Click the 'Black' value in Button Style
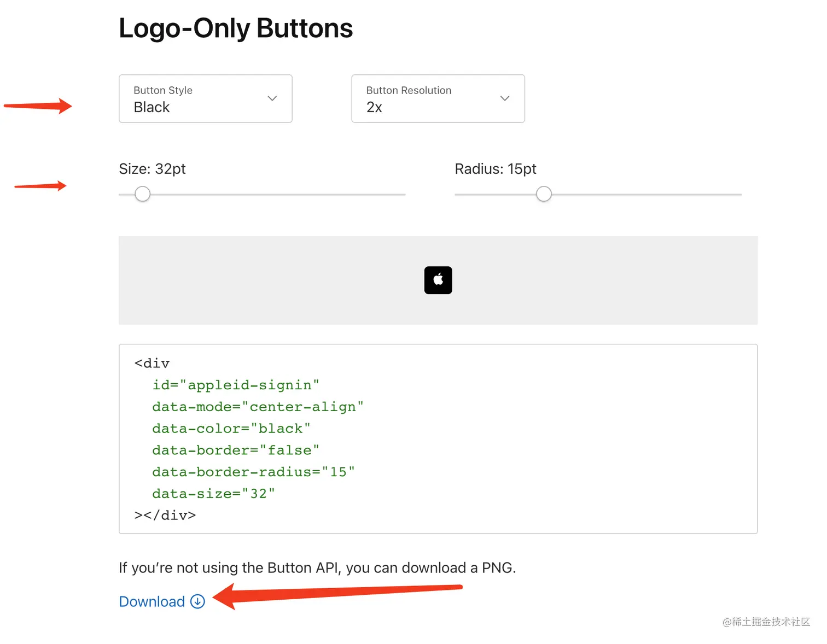Image resolution: width=827 pixels, height=644 pixels. coord(152,107)
